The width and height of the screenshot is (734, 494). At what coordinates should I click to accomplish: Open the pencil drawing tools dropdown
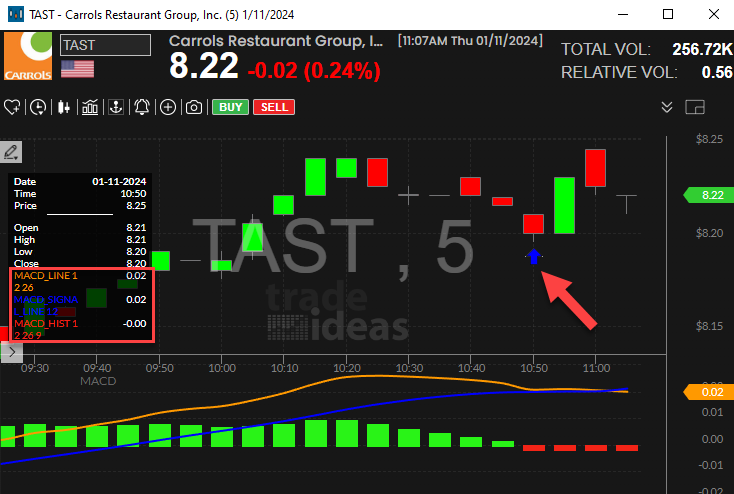tap(11, 152)
